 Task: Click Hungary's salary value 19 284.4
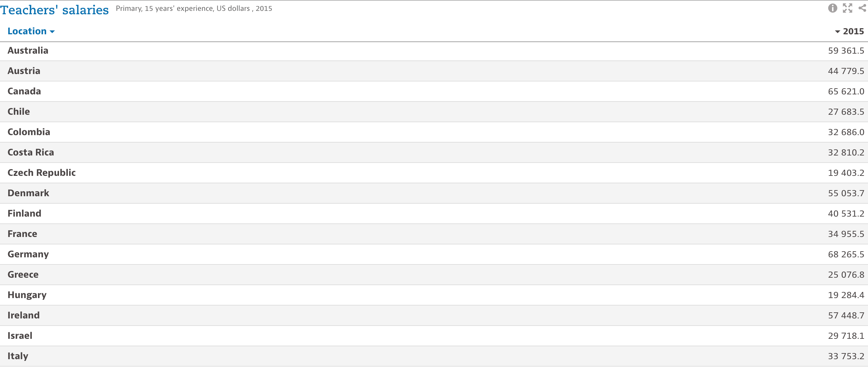tap(846, 295)
